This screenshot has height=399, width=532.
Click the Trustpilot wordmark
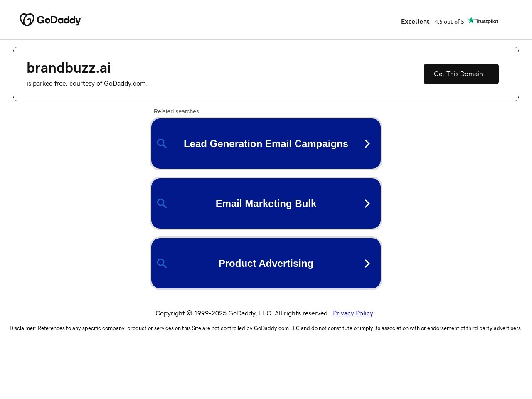(486, 21)
